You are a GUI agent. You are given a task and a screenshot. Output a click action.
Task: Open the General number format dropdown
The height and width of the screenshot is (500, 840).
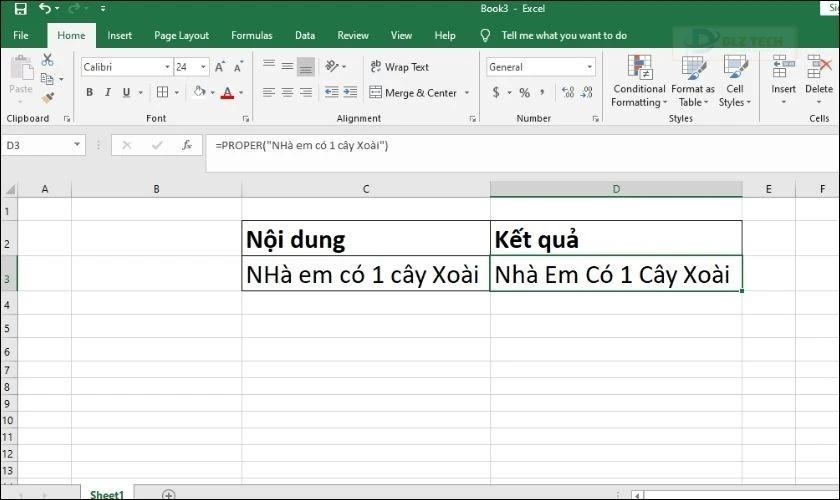pos(589,67)
